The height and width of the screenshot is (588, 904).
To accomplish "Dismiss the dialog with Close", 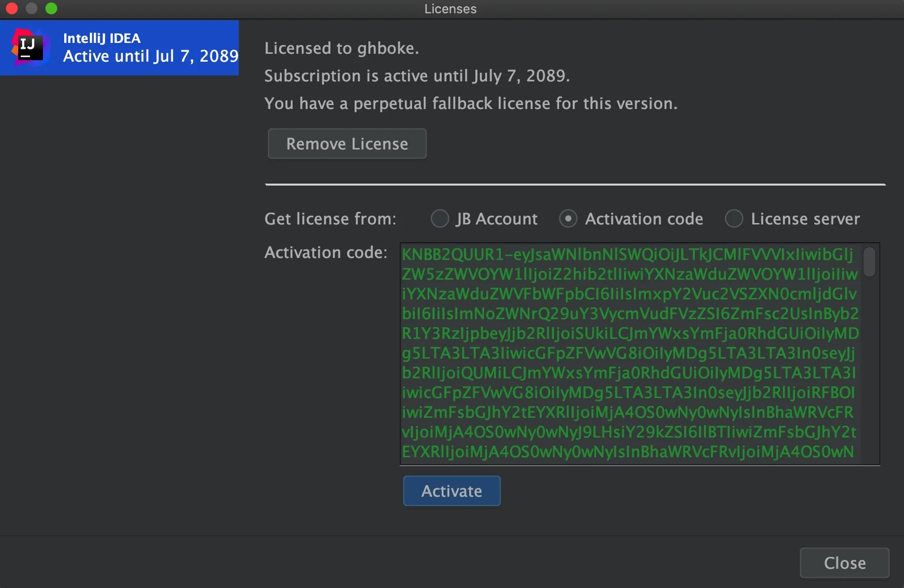I will pos(844,563).
